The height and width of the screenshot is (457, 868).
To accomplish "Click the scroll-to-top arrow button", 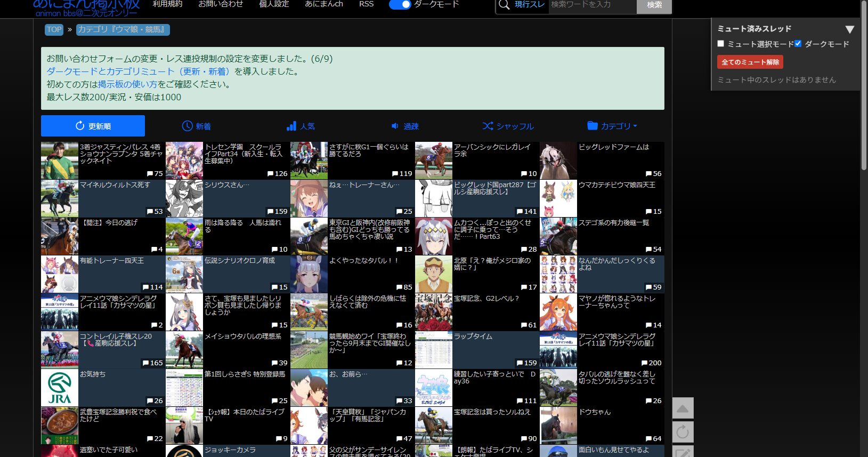I will pos(683,408).
